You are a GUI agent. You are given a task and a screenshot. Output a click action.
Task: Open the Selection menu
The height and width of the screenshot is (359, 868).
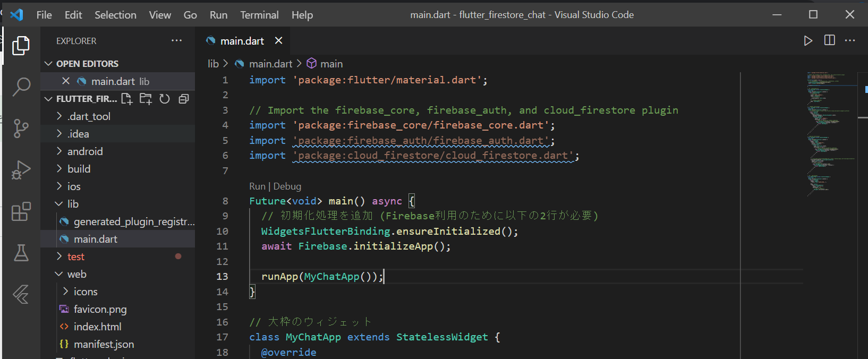(115, 15)
